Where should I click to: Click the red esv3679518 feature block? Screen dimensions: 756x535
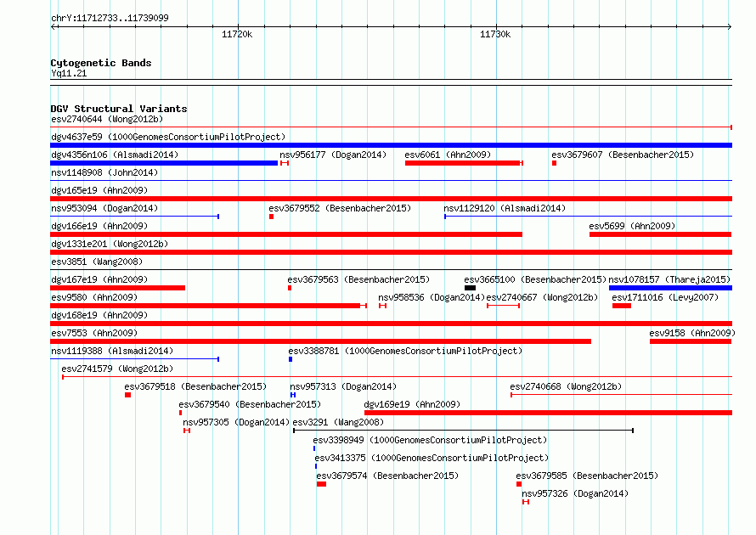click(127, 395)
